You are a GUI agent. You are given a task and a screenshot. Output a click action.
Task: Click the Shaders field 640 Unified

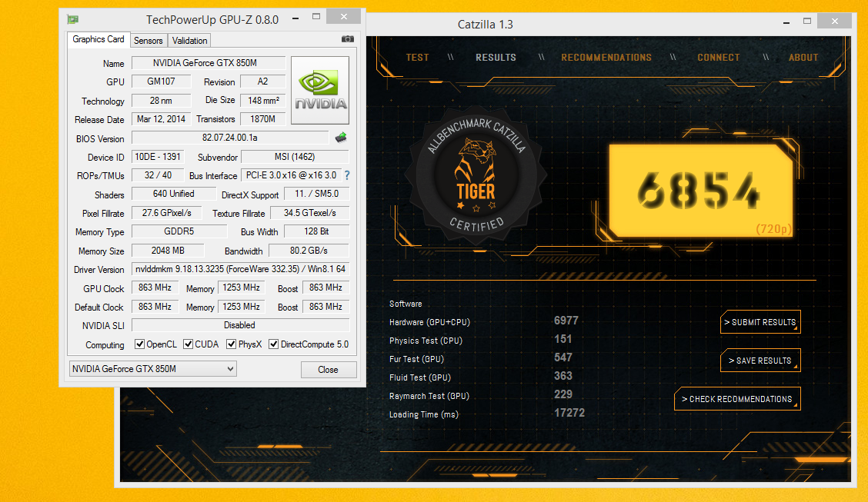[173, 194]
